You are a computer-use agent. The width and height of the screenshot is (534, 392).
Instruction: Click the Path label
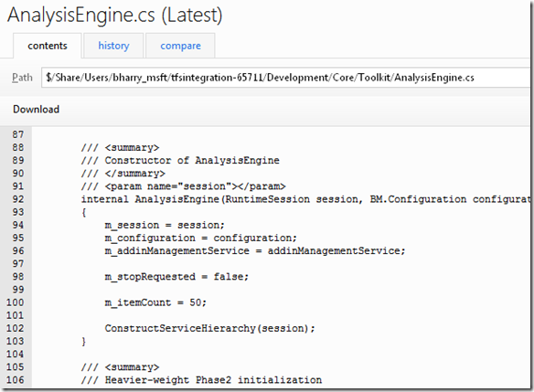tap(22, 78)
